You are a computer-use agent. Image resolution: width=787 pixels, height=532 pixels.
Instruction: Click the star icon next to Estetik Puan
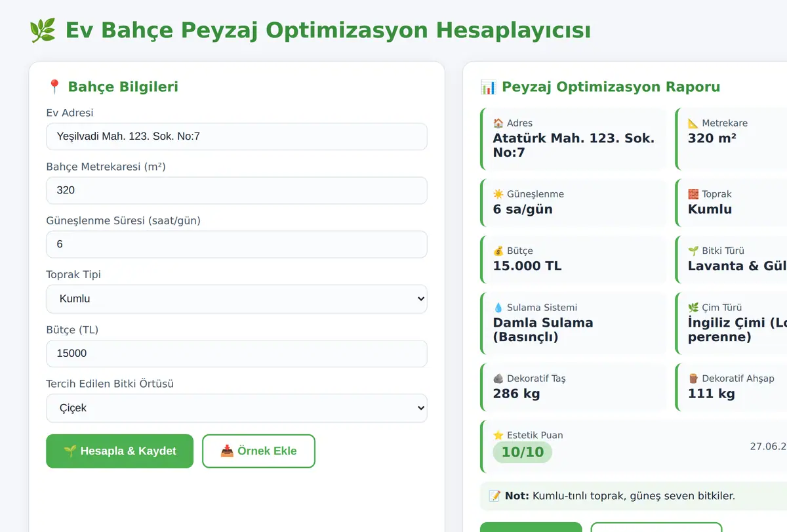498,435
